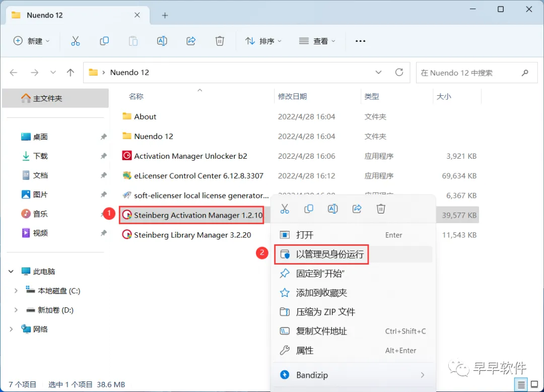Viewport: 544px width, 392px height.
Task: Open a new tab with the plus button
Action: click(165, 15)
